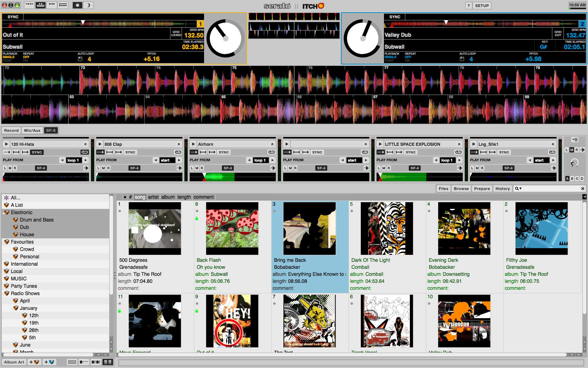Toggle repeat loop on 120 Hi-Hats slot
Viewport: 588px width, 368px height.
[85, 152]
